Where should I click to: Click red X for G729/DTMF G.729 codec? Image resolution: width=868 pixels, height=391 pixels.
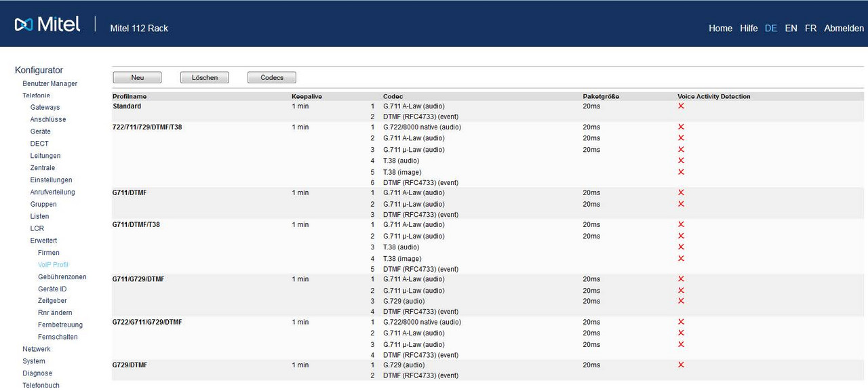681,365
